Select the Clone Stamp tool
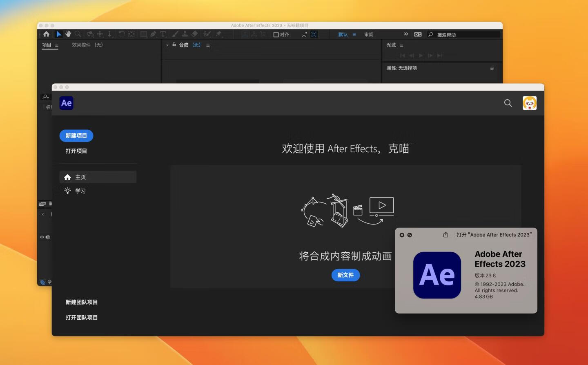The image size is (588, 365). click(x=185, y=34)
